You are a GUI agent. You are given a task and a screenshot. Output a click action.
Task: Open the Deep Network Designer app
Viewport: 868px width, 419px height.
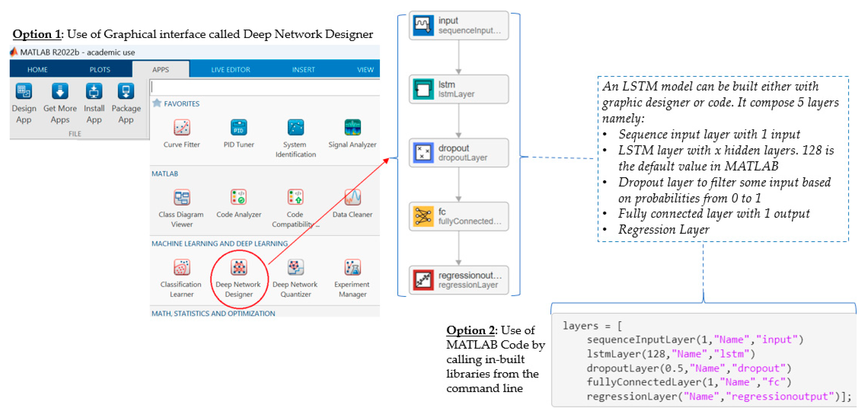click(x=239, y=268)
